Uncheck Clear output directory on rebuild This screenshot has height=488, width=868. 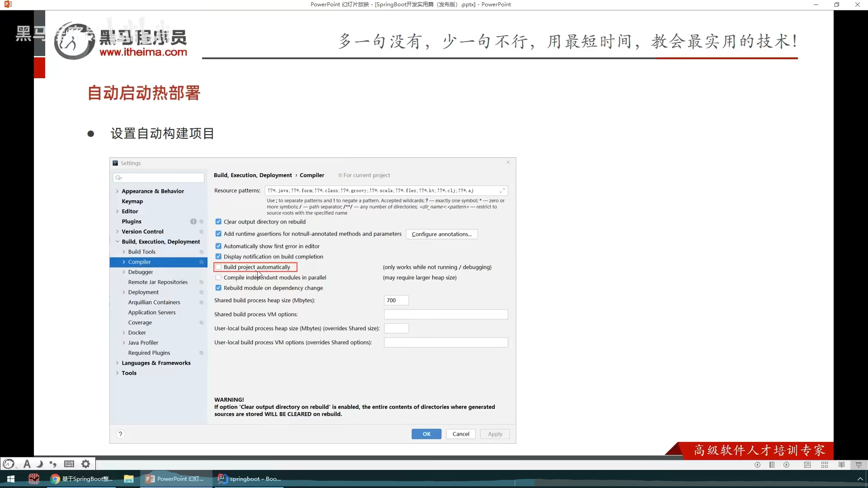(219, 222)
